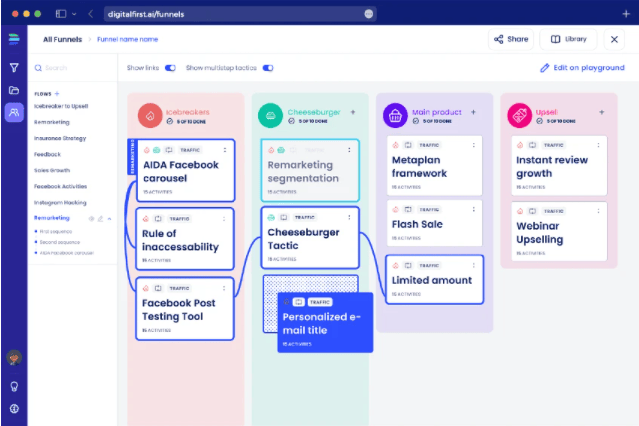
Task: Collapse the expanded Remarketing flow chevron
Action: point(109,217)
